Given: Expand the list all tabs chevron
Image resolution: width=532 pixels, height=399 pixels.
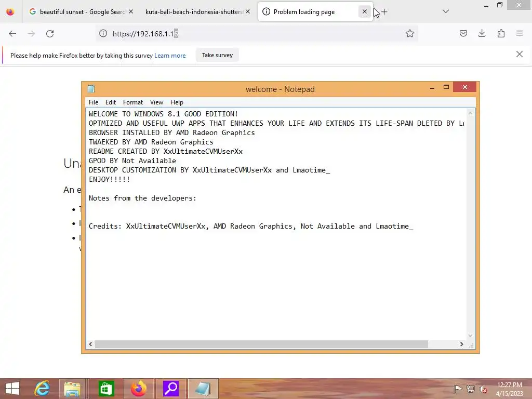Looking at the screenshot, I should [x=446, y=11].
